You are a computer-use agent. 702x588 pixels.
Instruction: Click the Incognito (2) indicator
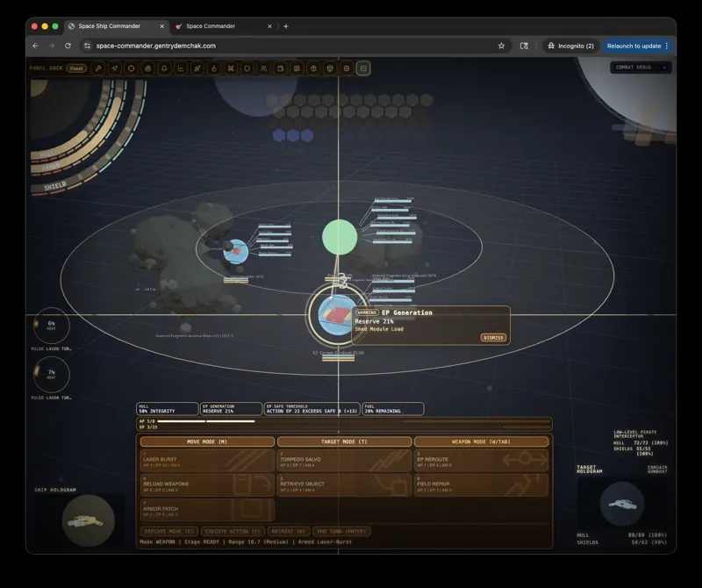pos(571,46)
